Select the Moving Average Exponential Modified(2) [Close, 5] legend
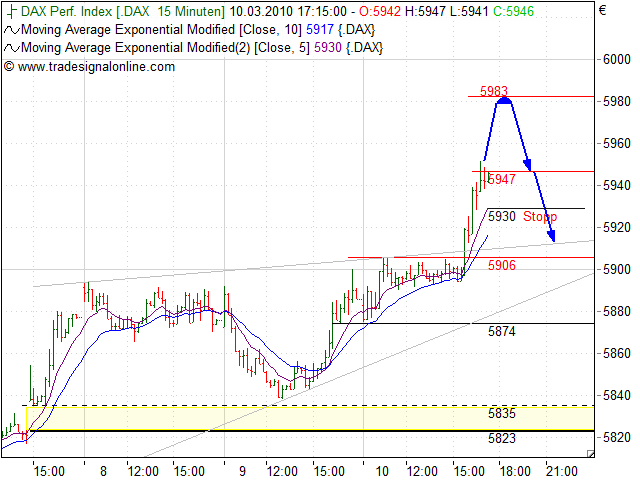This screenshot has height=480, width=640. 165,48
